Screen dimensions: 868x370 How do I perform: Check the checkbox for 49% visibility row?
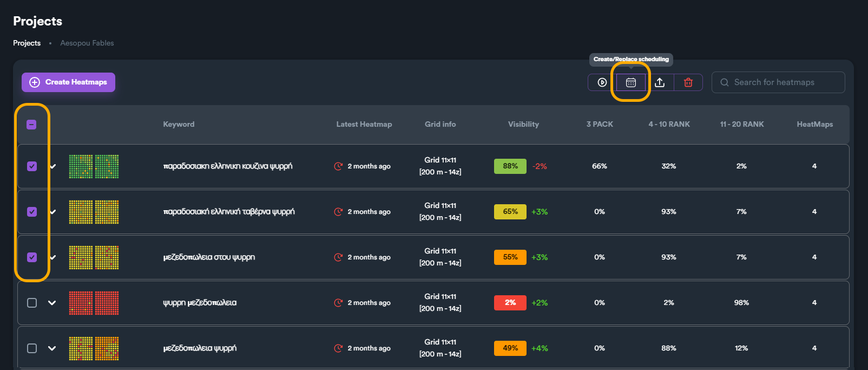click(32, 348)
